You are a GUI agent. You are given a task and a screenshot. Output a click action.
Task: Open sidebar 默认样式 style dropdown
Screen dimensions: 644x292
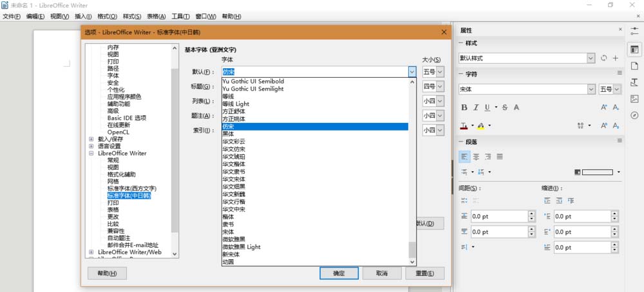(591, 59)
